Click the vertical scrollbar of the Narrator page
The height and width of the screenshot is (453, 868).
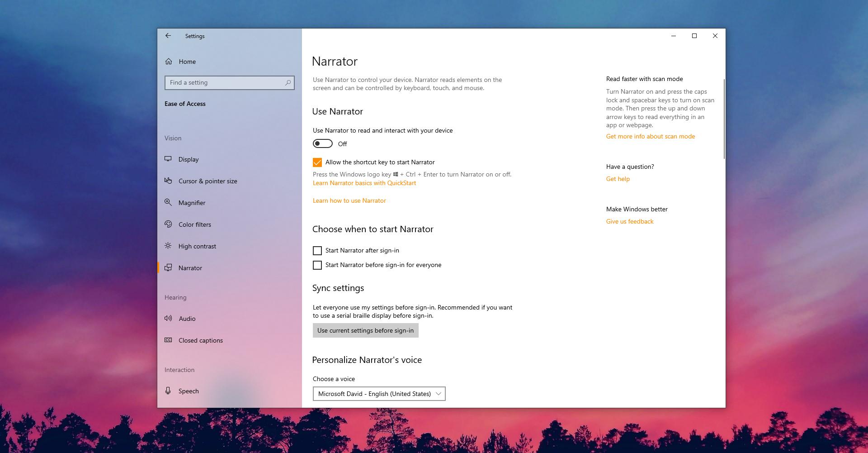[x=724, y=119]
